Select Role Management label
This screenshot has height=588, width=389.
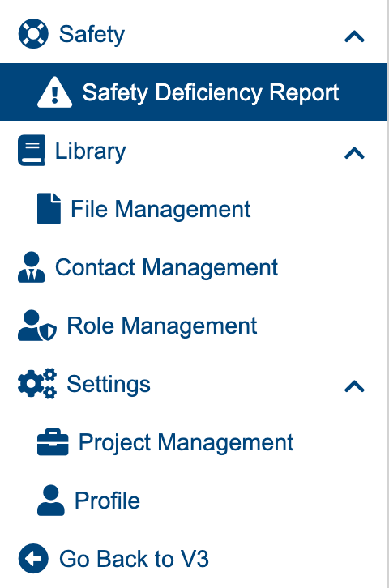click(x=162, y=326)
